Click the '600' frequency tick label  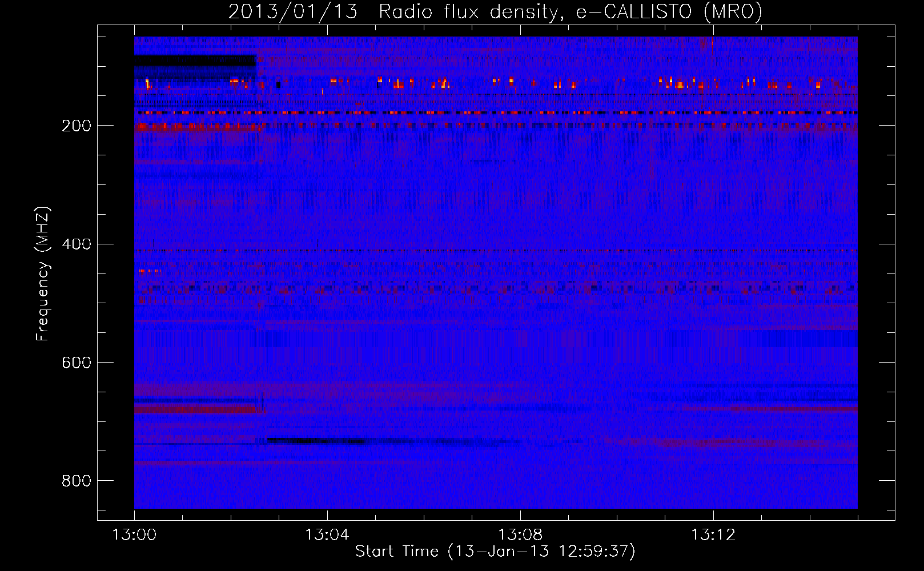click(x=77, y=363)
